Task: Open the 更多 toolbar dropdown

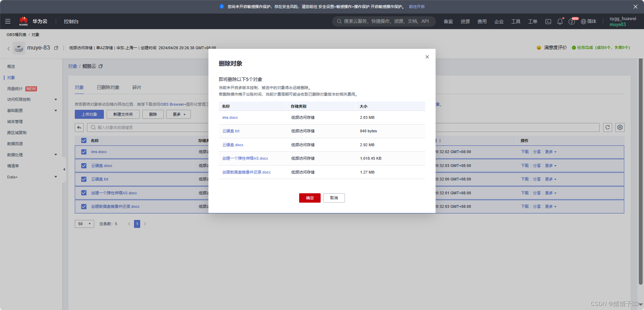Action: click(178, 114)
